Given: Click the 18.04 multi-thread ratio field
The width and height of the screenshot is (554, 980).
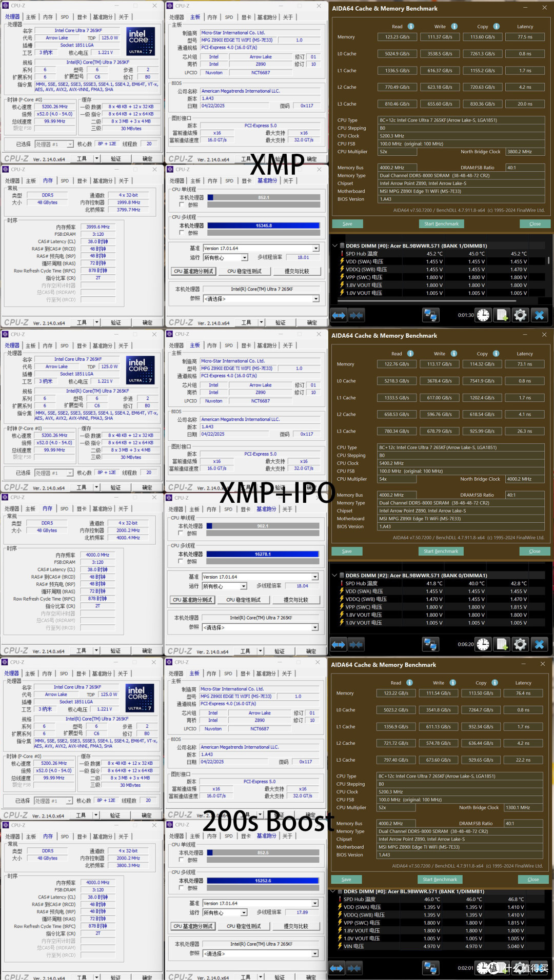Looking at the screenshot, I should 303,586.
